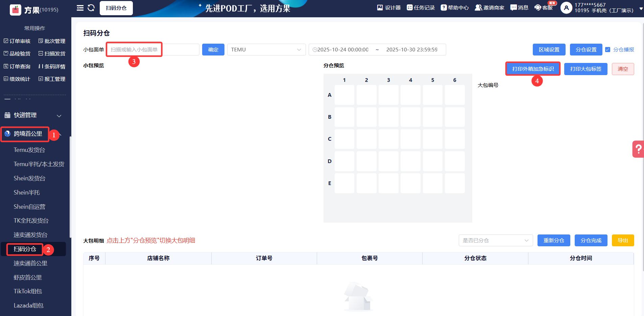This screenshot has height=316, width=644.
Task: Open 绩效统计 shortcut
Action: tap(17, 79)
